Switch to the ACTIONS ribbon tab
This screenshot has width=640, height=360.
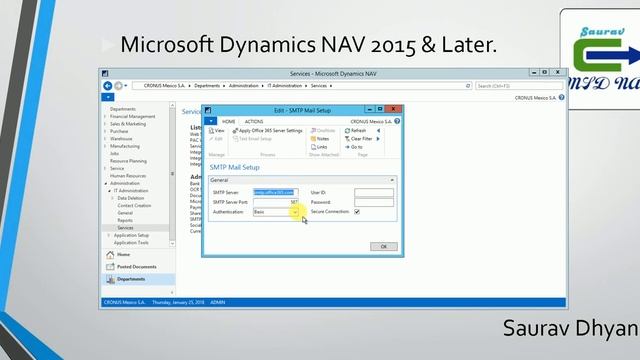254,122
